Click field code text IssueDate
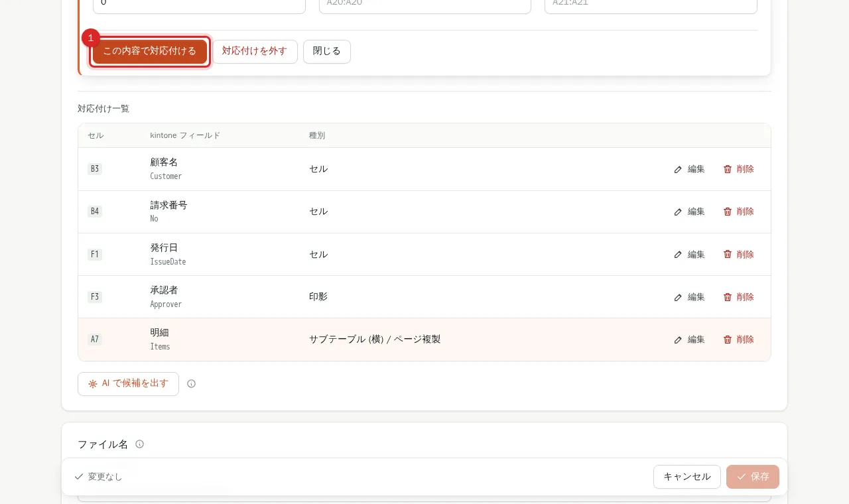849x504 pixels. pos(168,262)
